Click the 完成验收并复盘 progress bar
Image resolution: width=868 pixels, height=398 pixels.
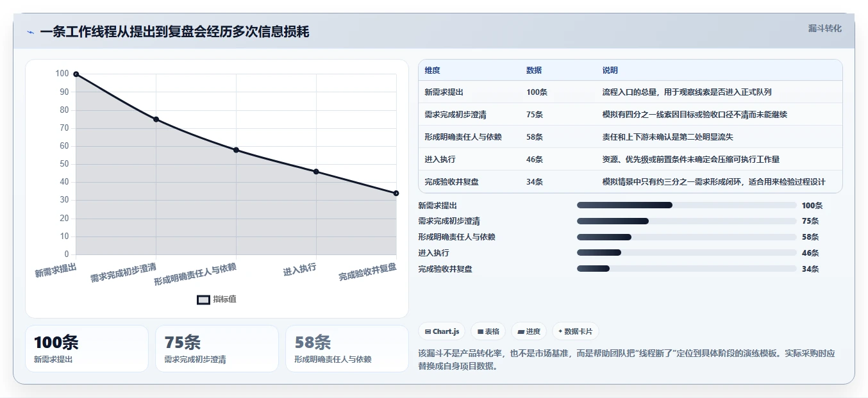(687, 269)
